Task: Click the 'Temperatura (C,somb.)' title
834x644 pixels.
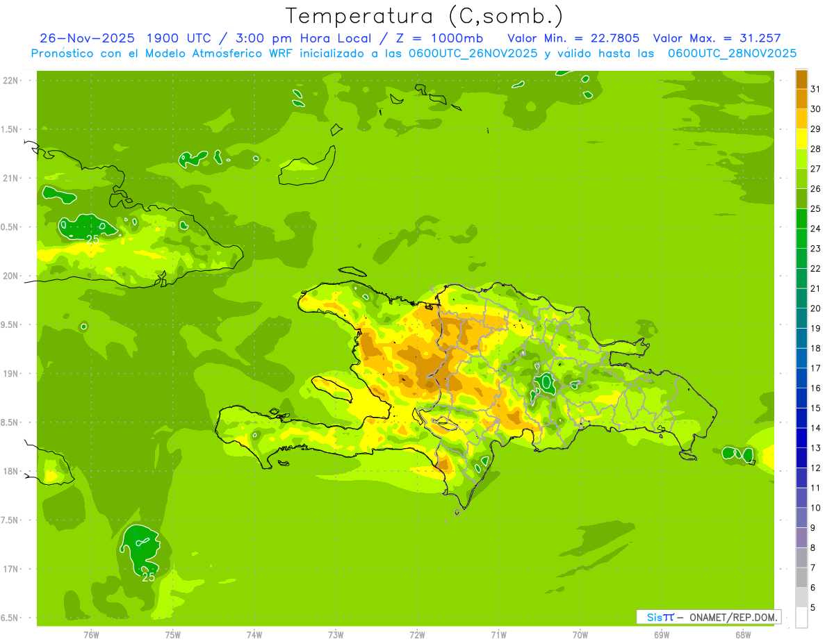Action: pyautogui.click(x=425, y=15)
